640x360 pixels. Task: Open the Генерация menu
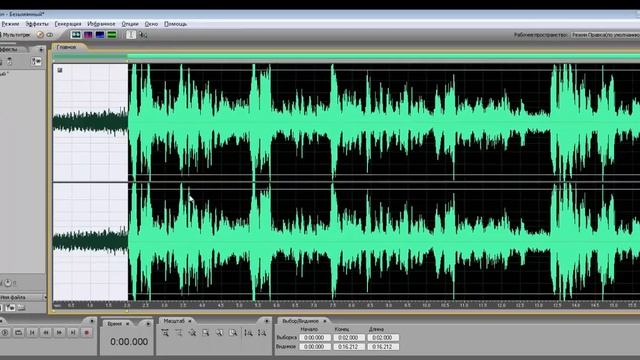coord(68,24)
